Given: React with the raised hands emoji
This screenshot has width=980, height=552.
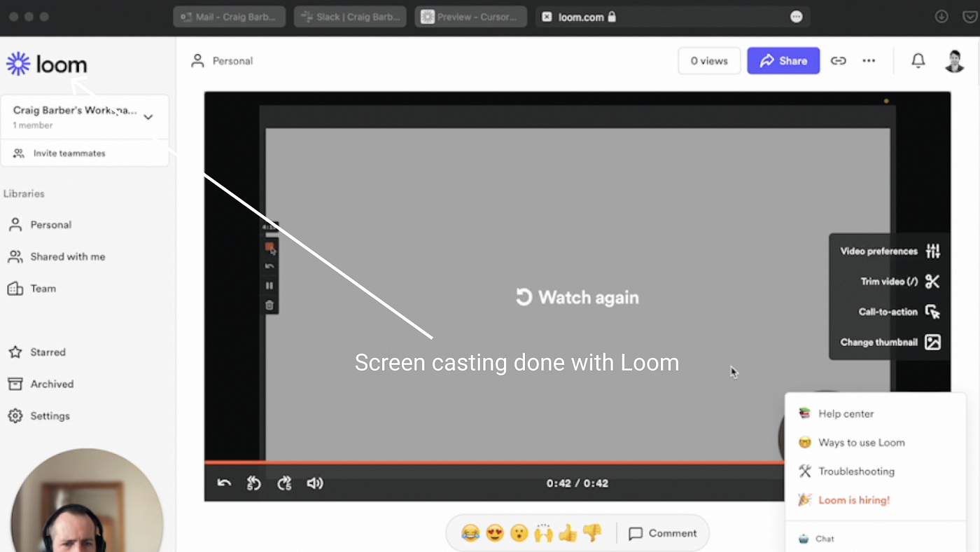Looking at the screenshot, I should 543,534.
